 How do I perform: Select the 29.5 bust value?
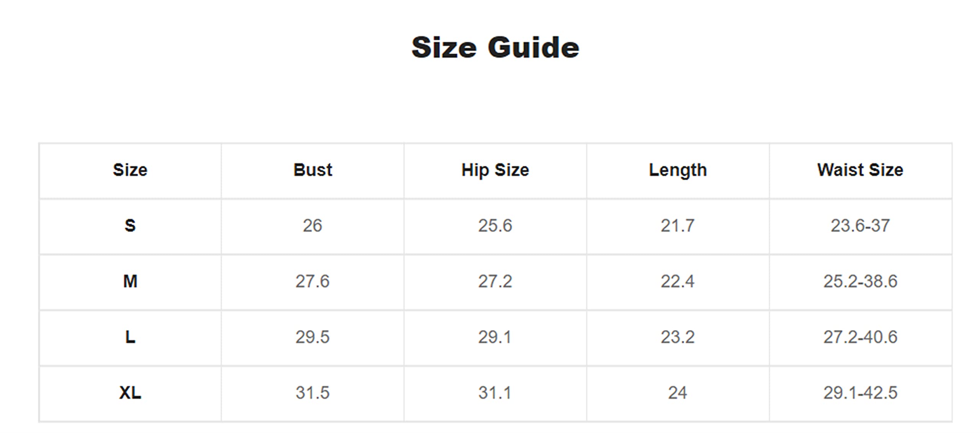coord(312,337)
